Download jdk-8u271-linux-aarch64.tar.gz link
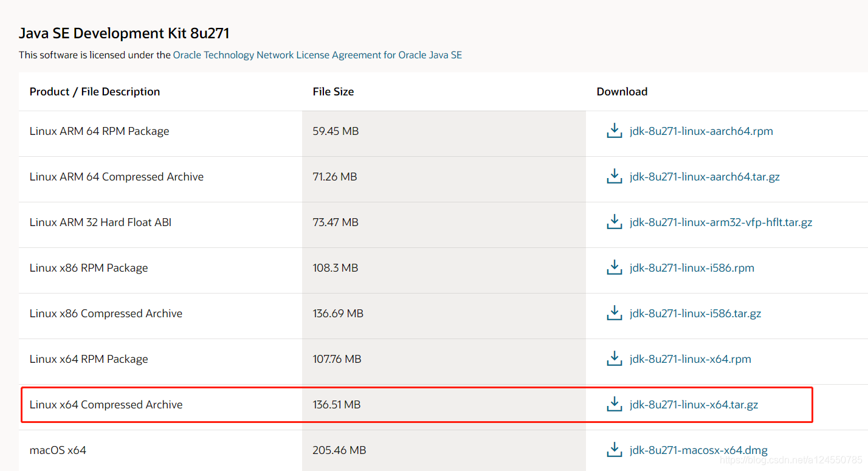Viewport: 868px width, 471px height. click(x=705, y=177)
